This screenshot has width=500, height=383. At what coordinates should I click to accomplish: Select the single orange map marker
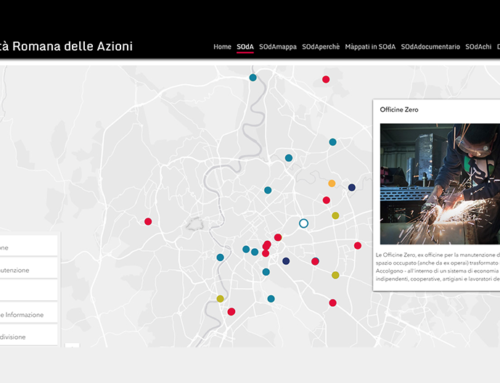[x=332, y=183]
